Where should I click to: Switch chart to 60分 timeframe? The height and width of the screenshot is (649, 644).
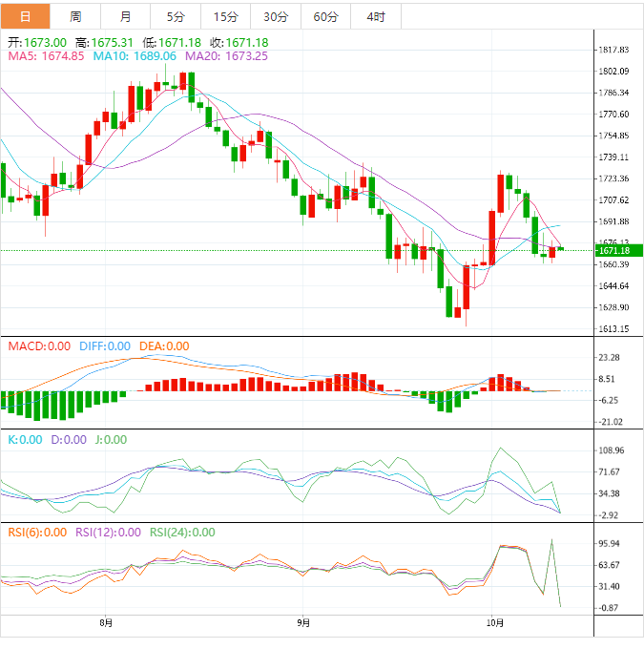(x=325, y=17)
